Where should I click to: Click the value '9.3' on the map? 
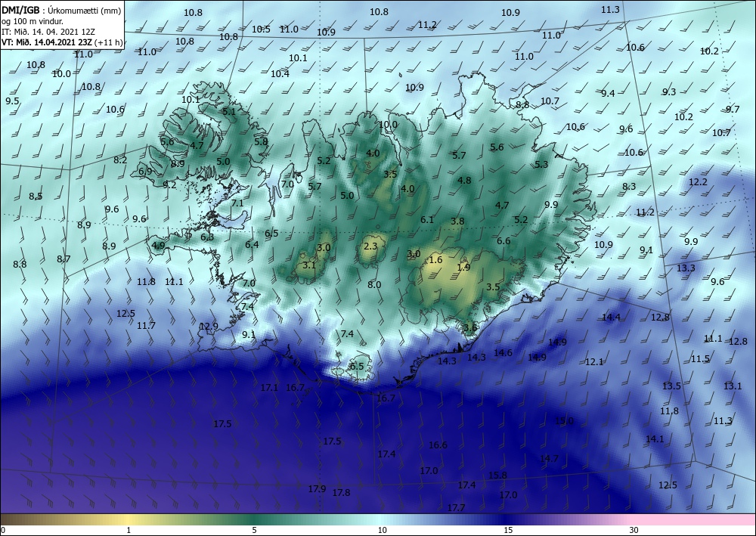[x=669, y=92]
